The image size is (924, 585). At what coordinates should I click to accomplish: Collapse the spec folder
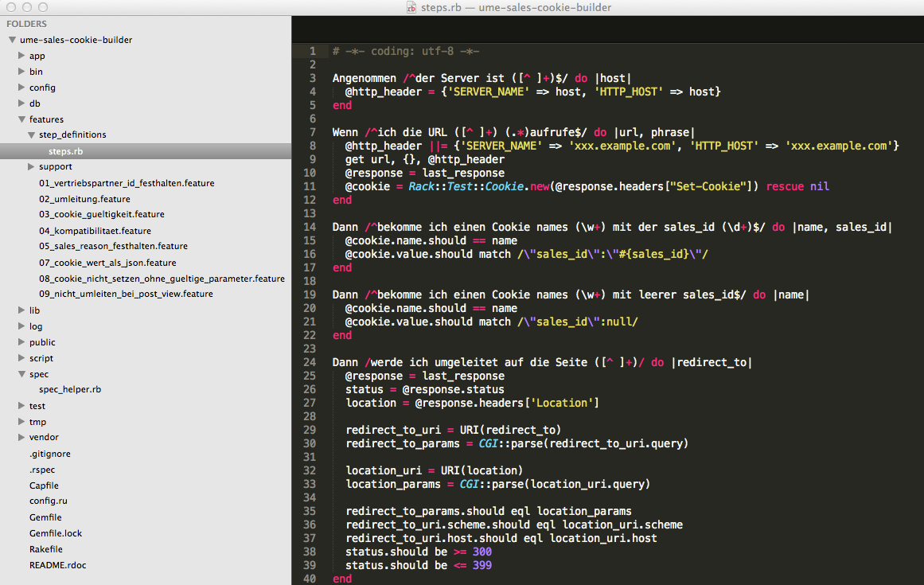pyautogui.click(x=21, y=374)
